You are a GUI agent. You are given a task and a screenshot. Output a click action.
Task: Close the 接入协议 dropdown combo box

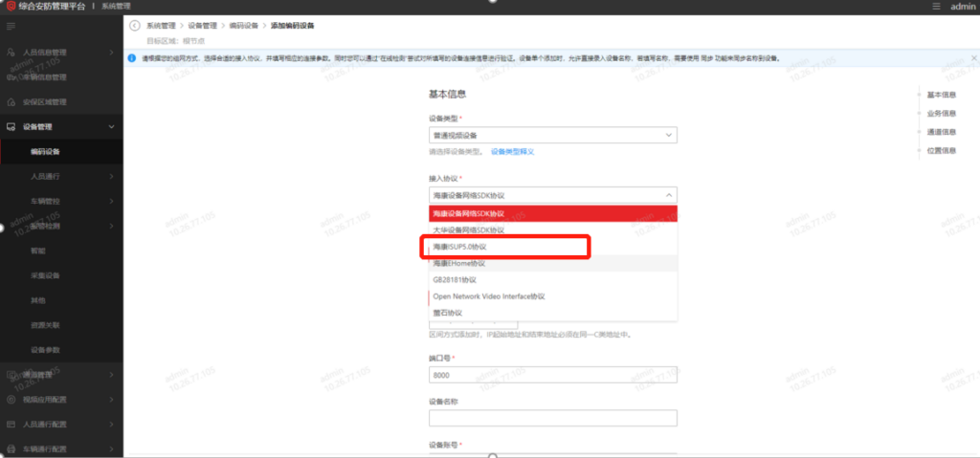pos(553,196)
